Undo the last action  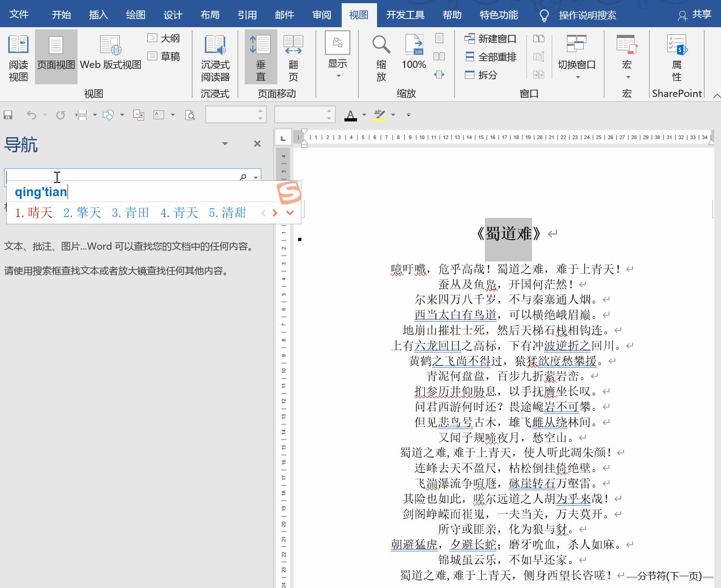(31, 115)
